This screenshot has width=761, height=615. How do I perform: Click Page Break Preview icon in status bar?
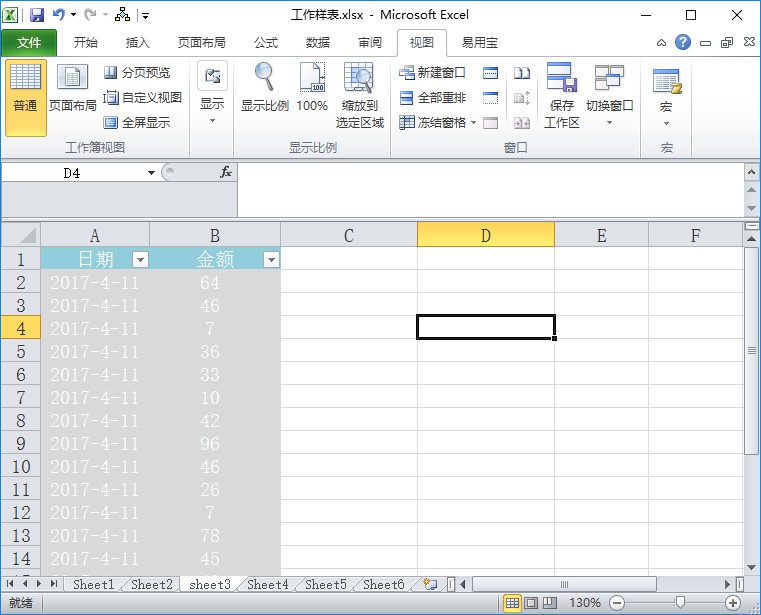[x=549, y=603]
